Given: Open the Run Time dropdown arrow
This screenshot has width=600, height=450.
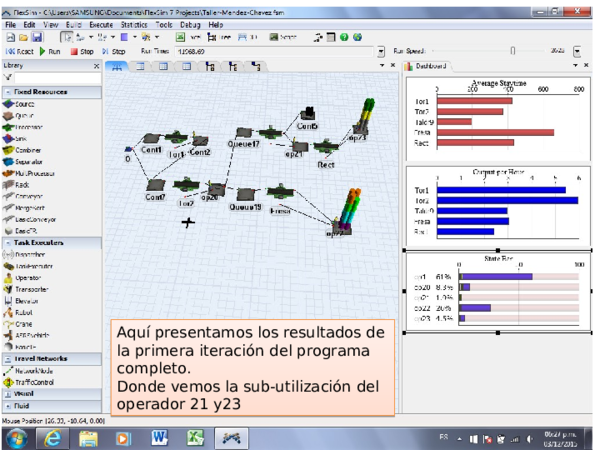Looking at the screenshot, I should coord(381,51).
